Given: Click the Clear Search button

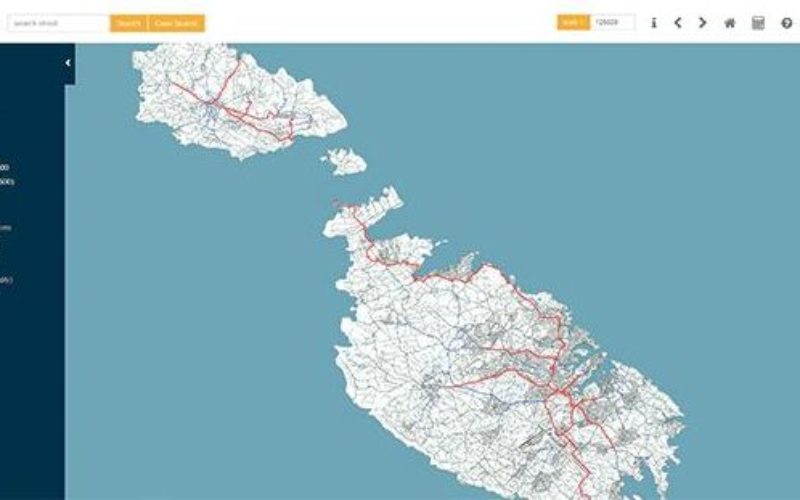Looking at the screenshot, I should tap(177, 23).
